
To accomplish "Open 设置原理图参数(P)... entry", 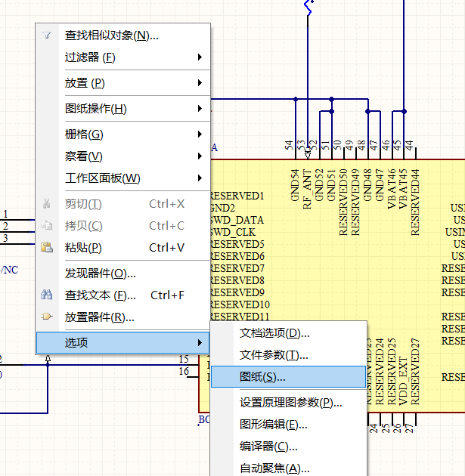I will [x=288, y=403].
